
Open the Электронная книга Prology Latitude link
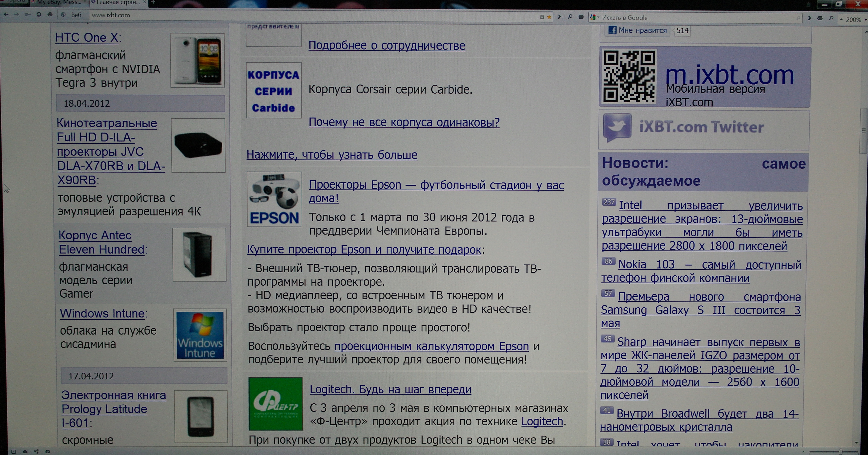pyautogui.click(x=114, y=409)
